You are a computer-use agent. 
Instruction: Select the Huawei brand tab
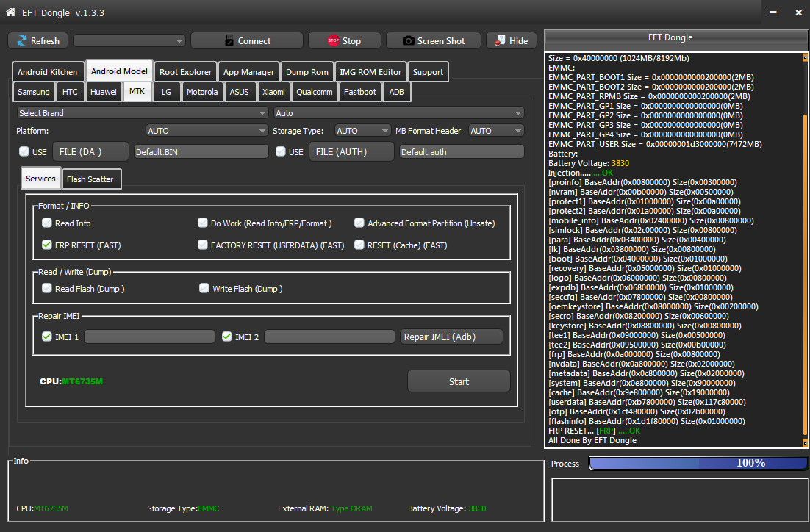(x=104, y=92)
